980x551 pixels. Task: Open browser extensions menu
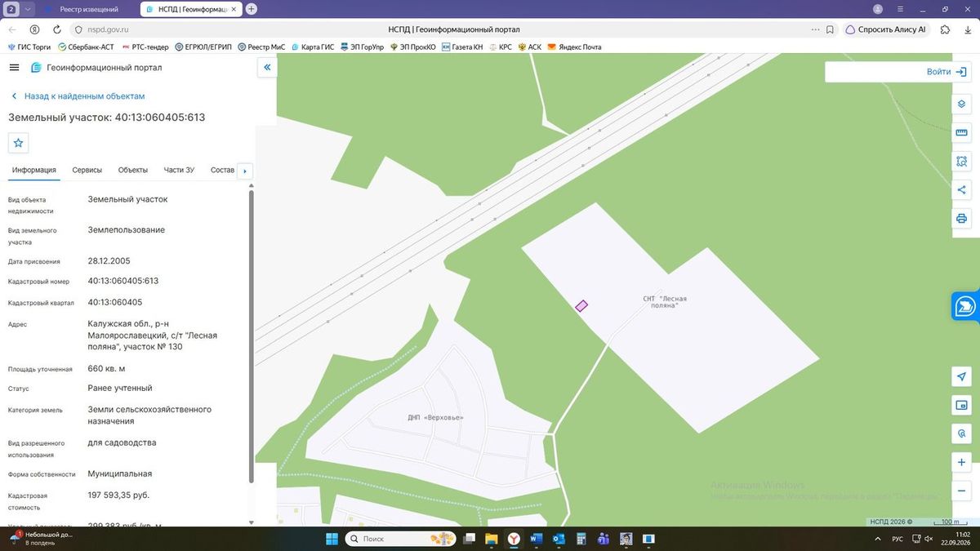point(945,29)
